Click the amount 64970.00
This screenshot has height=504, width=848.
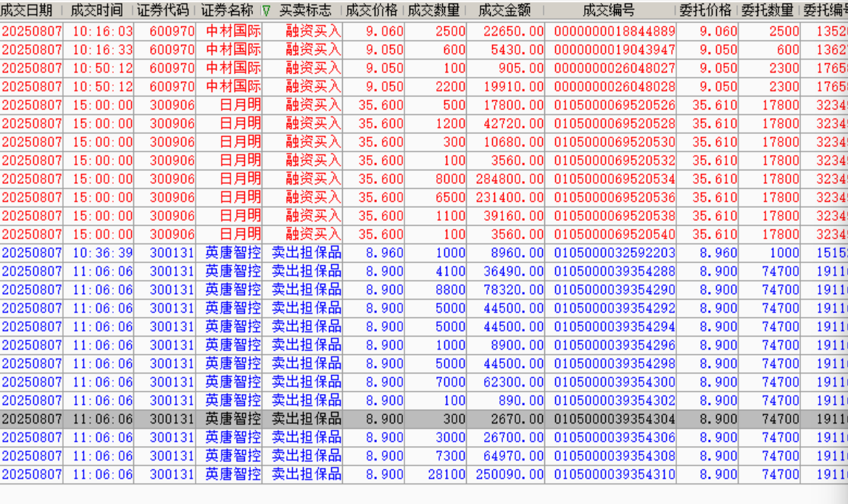[513, 455]
